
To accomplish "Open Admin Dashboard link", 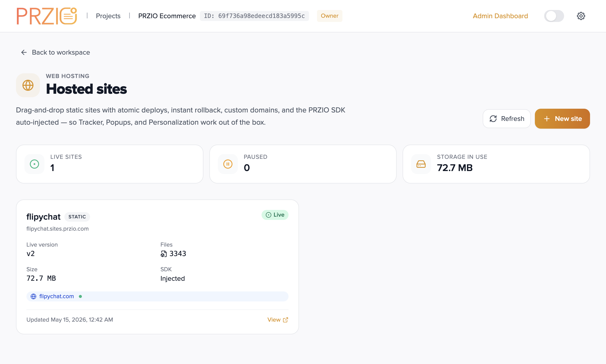I will [500, 16].
